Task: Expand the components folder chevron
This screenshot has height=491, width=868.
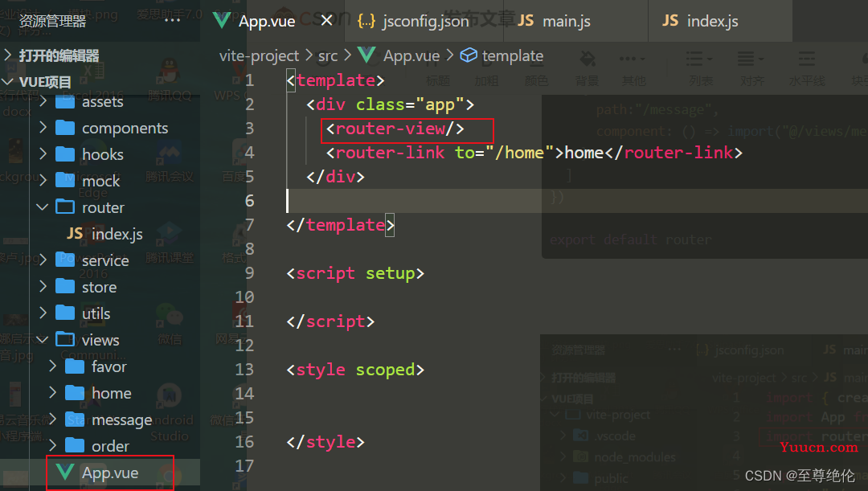Action: (43, 128)
